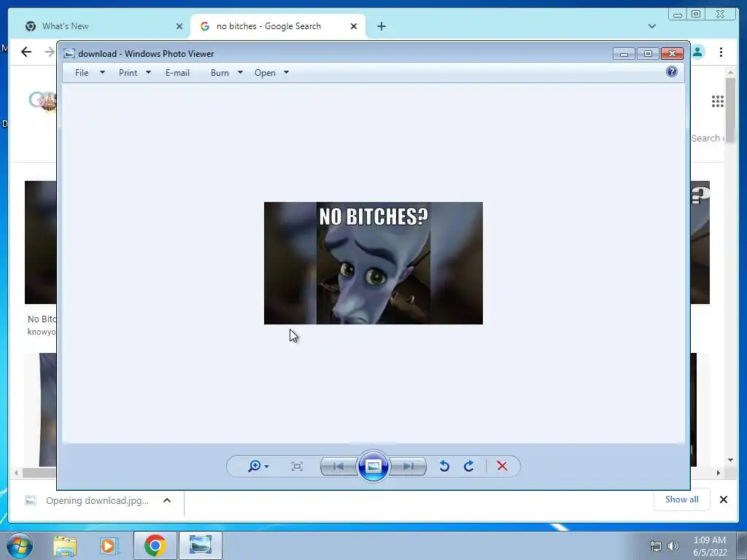
Task: Open the Open menu in Photo Viewer
Action: [x=265, y=73]
